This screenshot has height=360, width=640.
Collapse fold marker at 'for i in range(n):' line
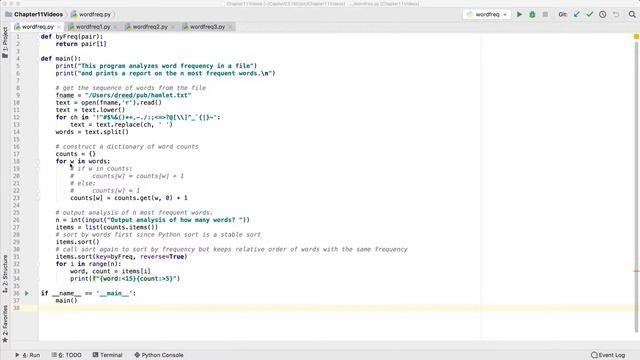38,264
